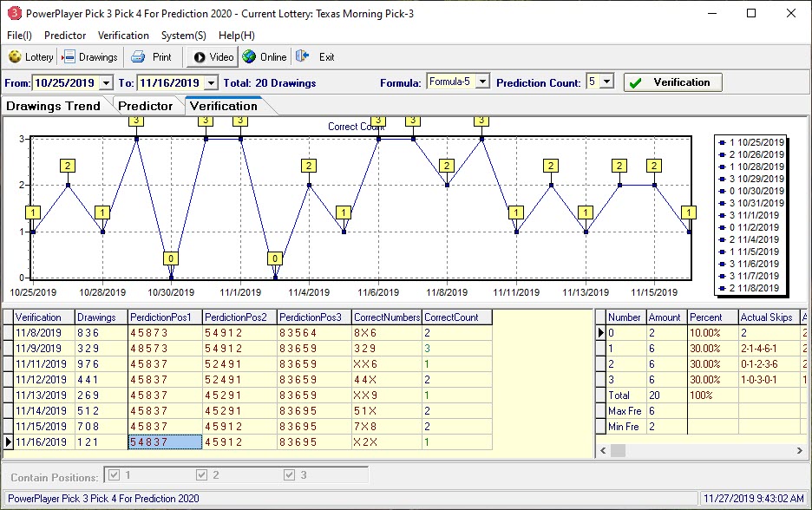Open the Verification menu

point(123,36)
